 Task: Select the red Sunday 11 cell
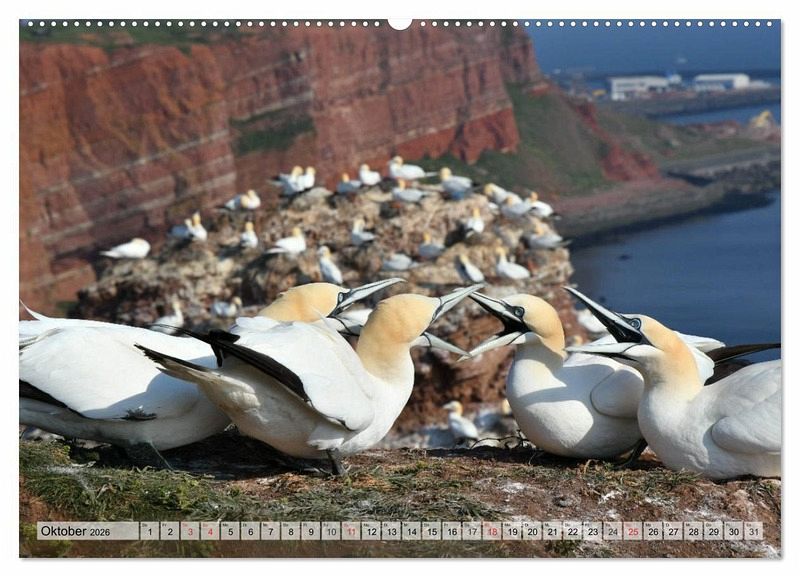pyautogui.click(x=351, y=531)
